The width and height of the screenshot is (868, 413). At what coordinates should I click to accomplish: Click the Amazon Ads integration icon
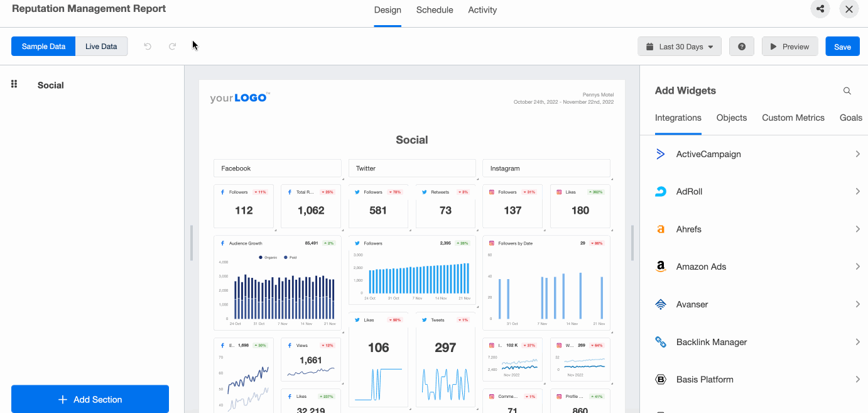(x=660, y=267)
